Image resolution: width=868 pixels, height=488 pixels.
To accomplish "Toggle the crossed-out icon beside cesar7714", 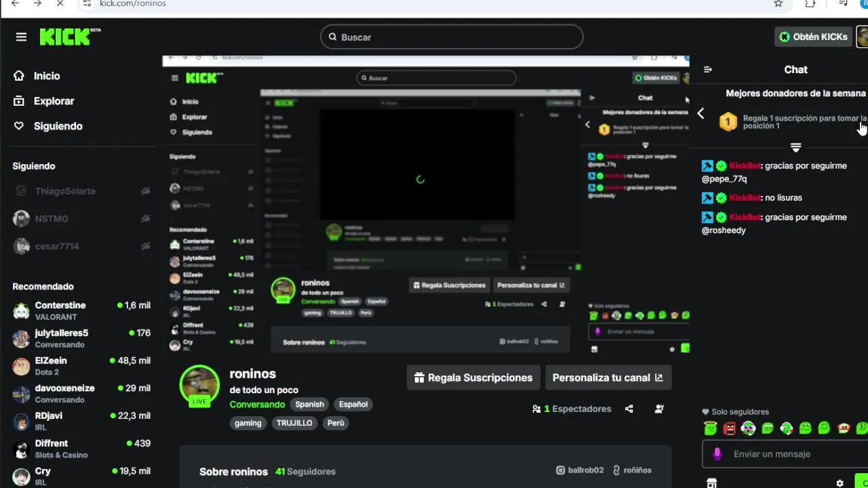I will [145, 246].
